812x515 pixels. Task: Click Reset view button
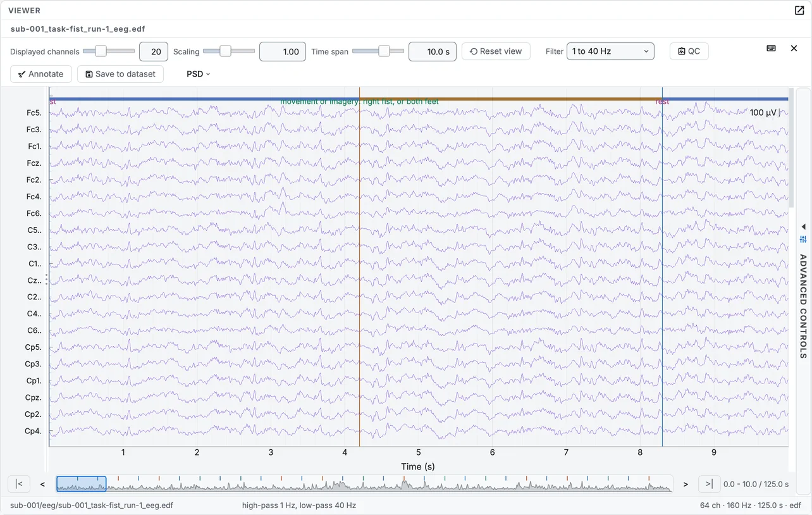tap(496, 51)
